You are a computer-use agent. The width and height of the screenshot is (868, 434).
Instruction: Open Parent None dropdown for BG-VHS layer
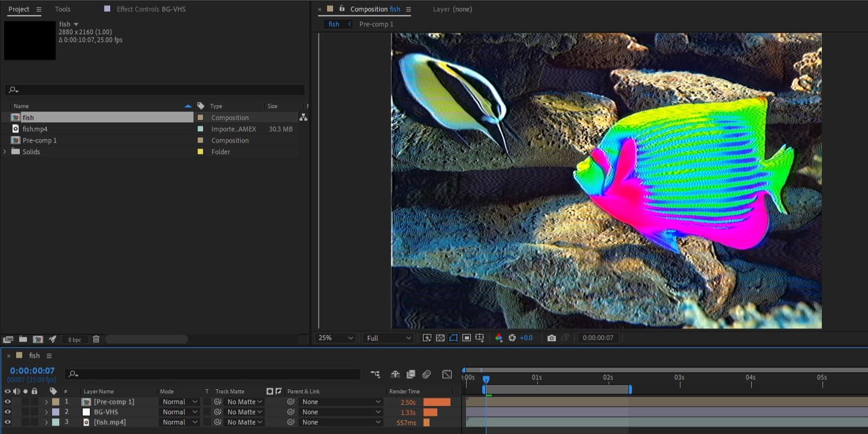click(x=341, y=412)
